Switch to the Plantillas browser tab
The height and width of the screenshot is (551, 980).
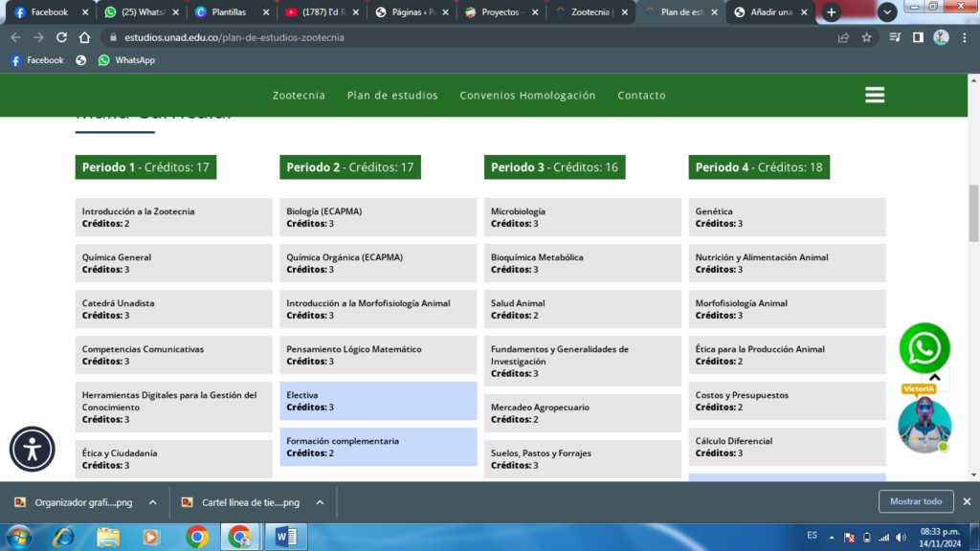pos(230,12)
